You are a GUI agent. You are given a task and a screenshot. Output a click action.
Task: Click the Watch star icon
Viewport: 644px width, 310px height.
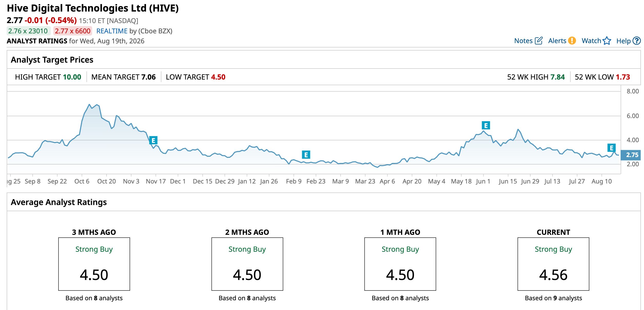tap(607, 41)
